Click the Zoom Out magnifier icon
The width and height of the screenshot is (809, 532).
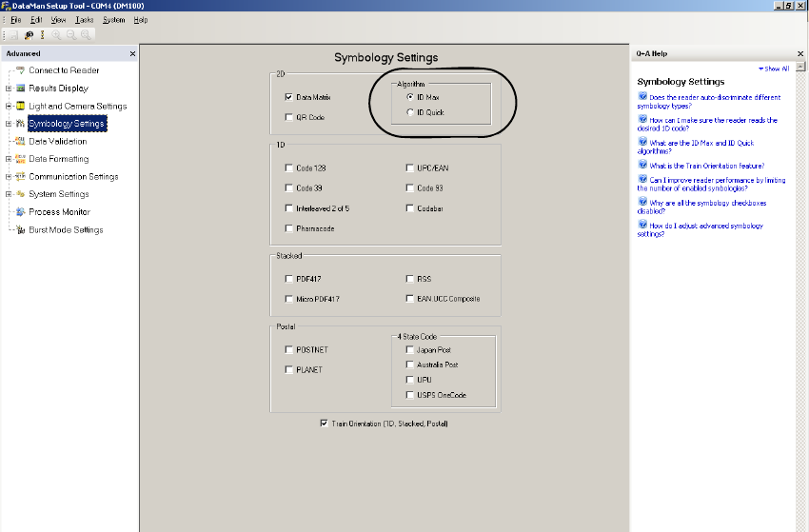coord(71,34)
